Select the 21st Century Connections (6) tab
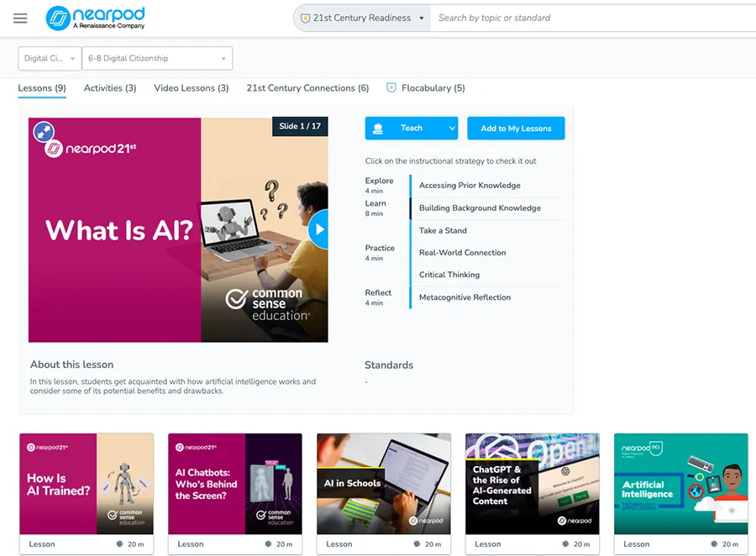The height and width of the screenshot is (556, 756). coord(307,88)
